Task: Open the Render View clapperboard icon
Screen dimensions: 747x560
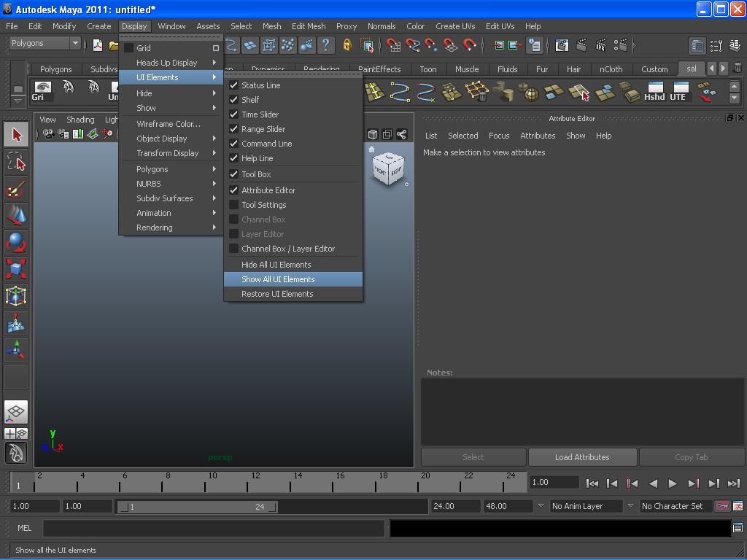Action: click(x=562, y=44)
